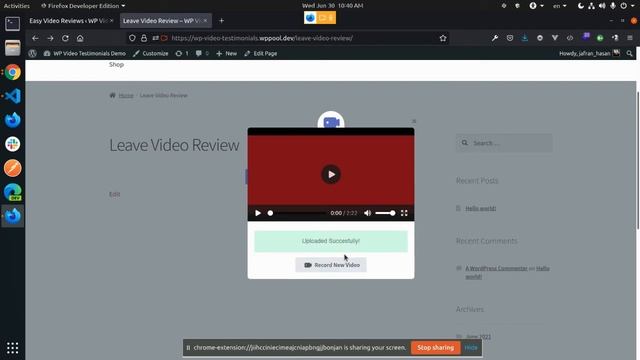The width and height of the screenshot is (640, 360).
Task: Click the Shop navigation link
Action: [x=116, y=64]
